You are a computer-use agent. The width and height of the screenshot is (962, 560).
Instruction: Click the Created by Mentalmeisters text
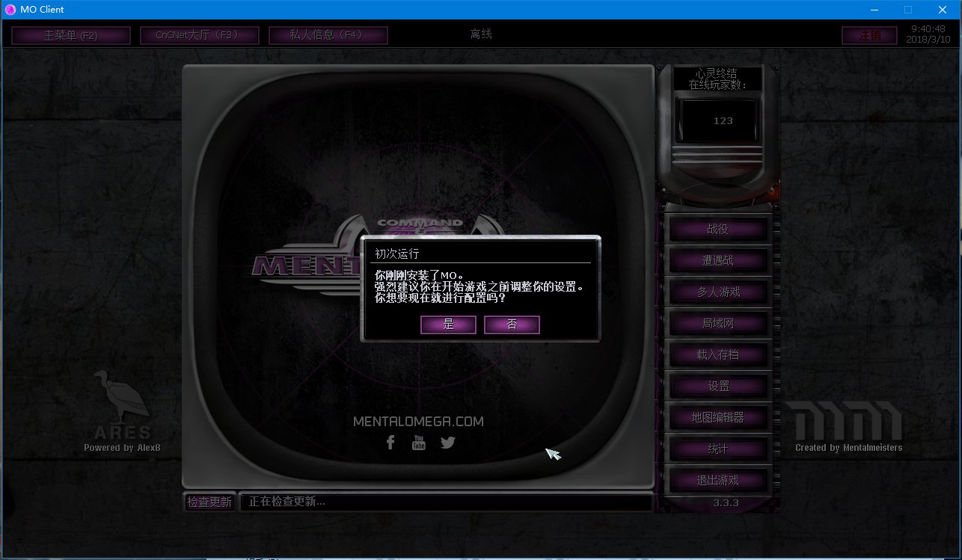848,448
